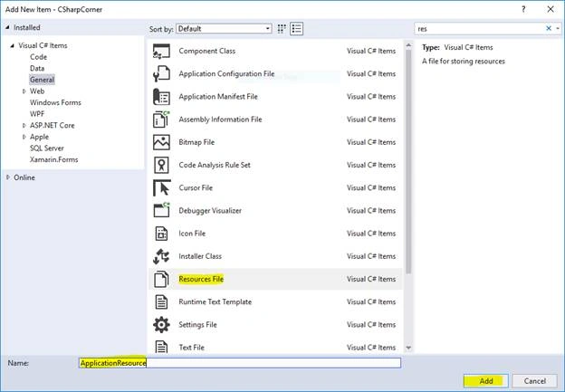Select the Application Manifest File name
Image resolution: width=565 pixels, height=392 pixels.
218,97
